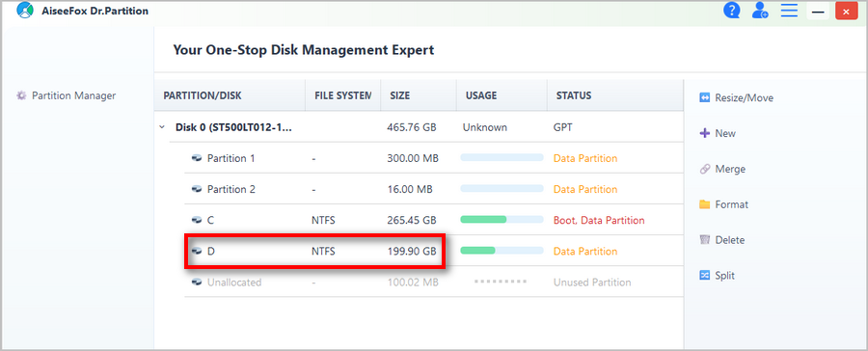This screenshot has height=351, width=868.
Task: Click the Delete trash icon
Action: (705, 240)
